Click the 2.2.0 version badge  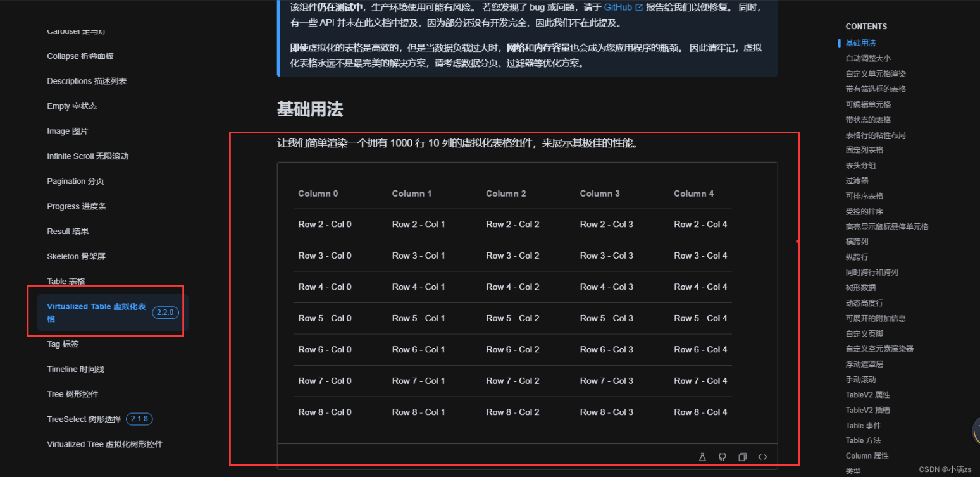coord(165,313)
